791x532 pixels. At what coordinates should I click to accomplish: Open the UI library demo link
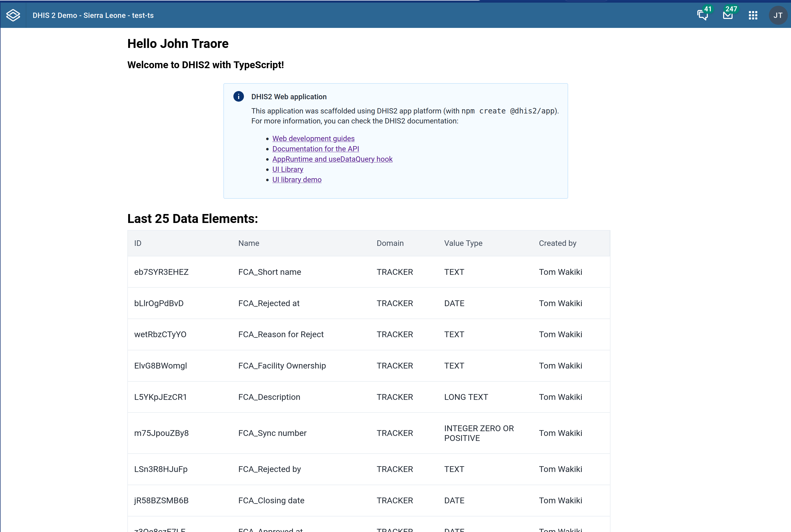pyautogui.click(x=297, y=180)
